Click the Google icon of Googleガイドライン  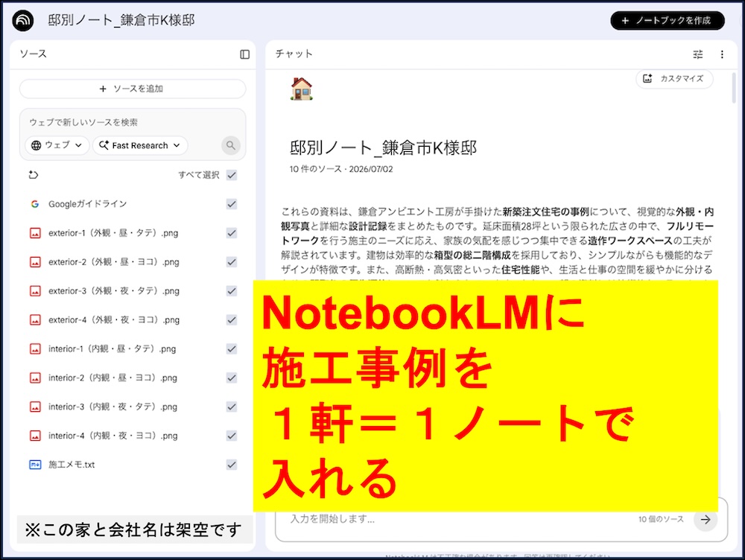tap(35, 204)
